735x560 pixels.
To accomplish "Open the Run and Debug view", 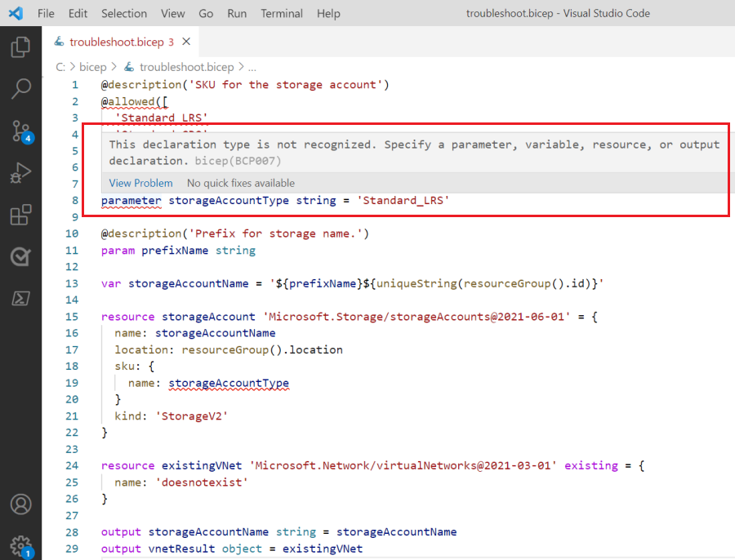I will coord(21,172).
